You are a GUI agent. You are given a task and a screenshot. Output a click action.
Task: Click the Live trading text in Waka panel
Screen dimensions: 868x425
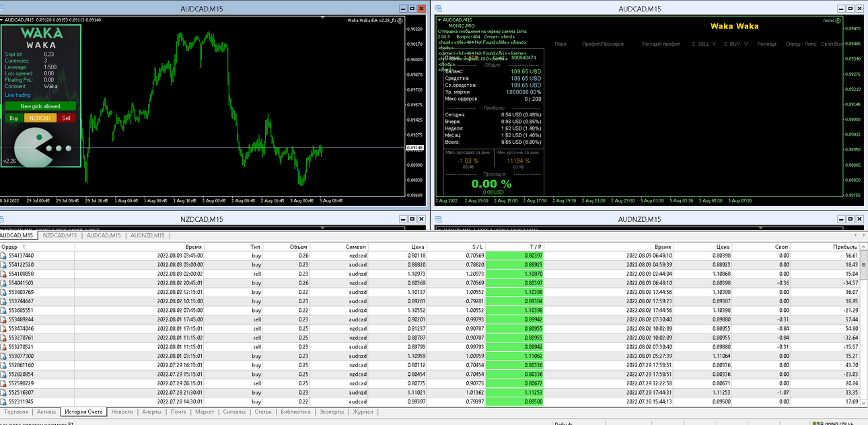tap(17, 95)
